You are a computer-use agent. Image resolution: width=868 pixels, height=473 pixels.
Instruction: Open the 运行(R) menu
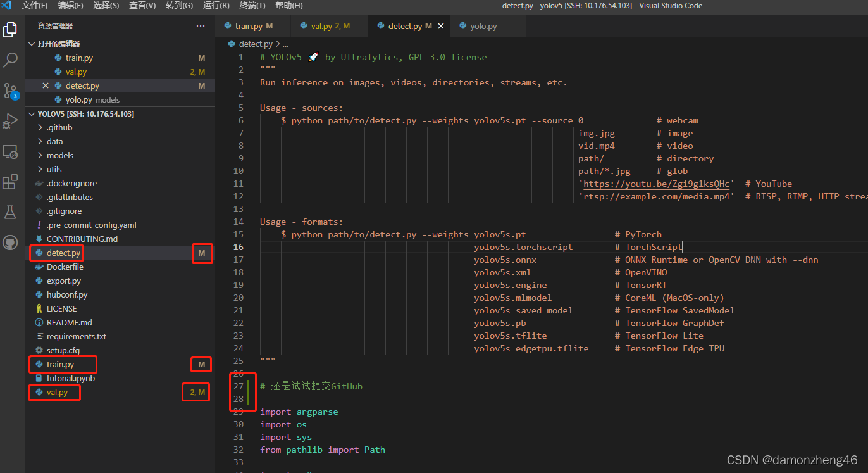[216, 6]
